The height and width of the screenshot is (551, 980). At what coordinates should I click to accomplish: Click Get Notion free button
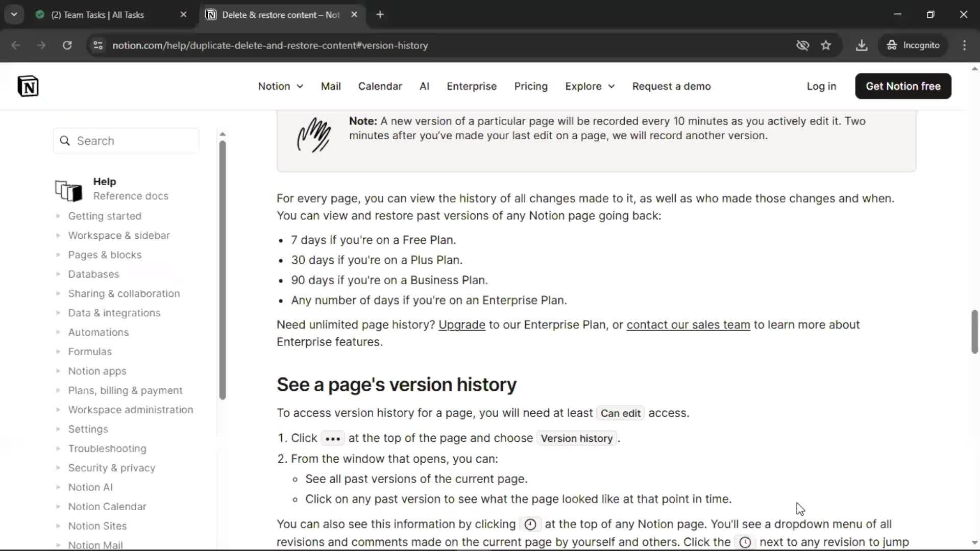(903, 86)
